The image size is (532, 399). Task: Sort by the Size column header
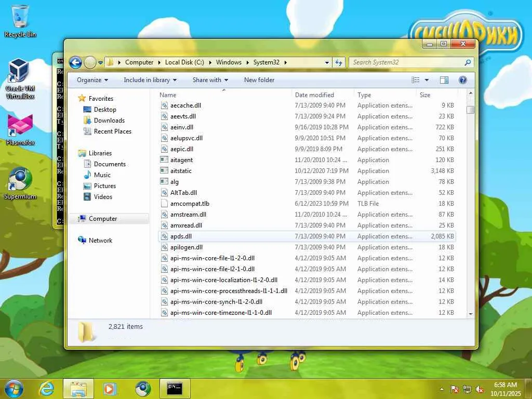(x=425, y=95)
